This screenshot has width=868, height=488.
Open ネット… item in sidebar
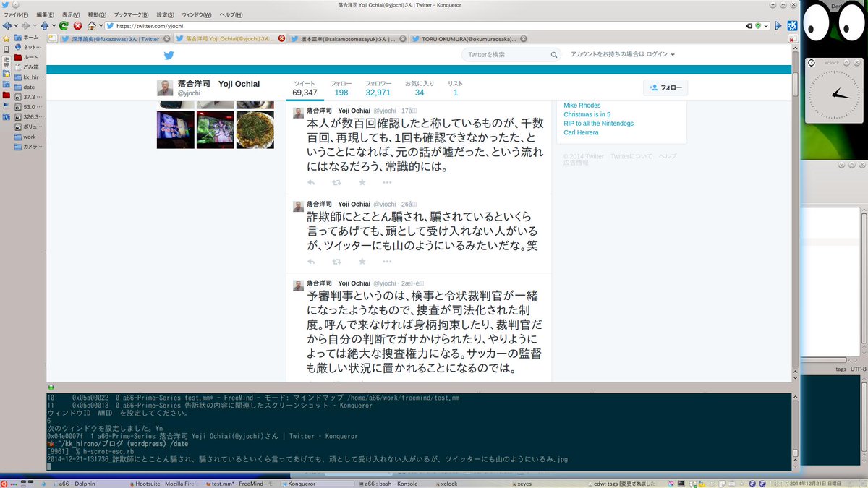point(27,47)
